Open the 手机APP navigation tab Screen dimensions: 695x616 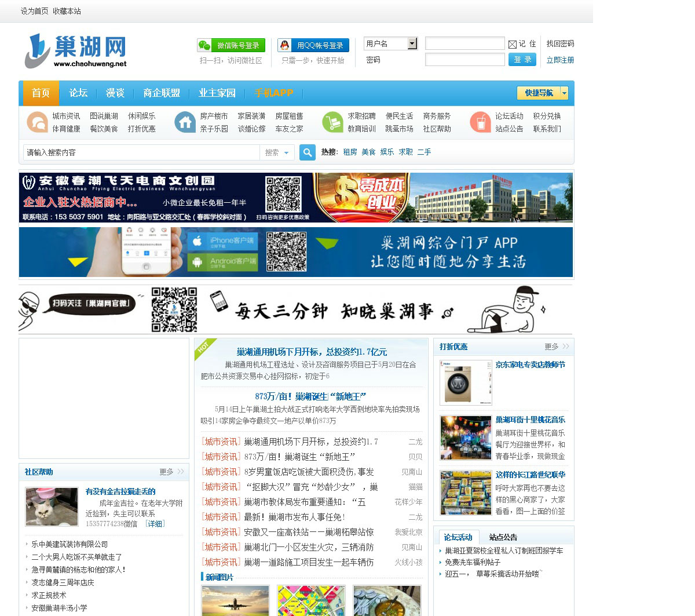(x=274, y=93)
